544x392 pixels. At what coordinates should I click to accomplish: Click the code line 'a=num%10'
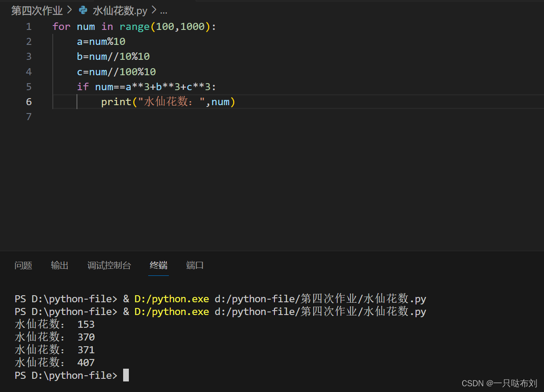click(x=101, y=41)
